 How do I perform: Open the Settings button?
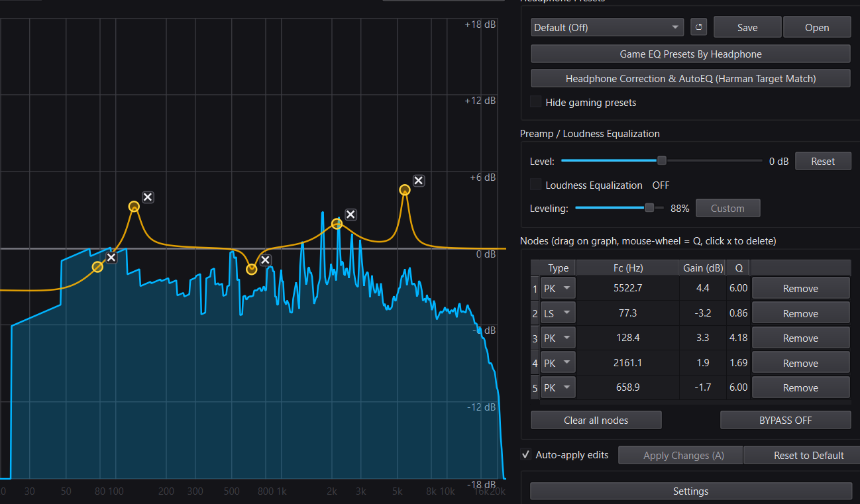pyautogui.click(x=690, y=491)
